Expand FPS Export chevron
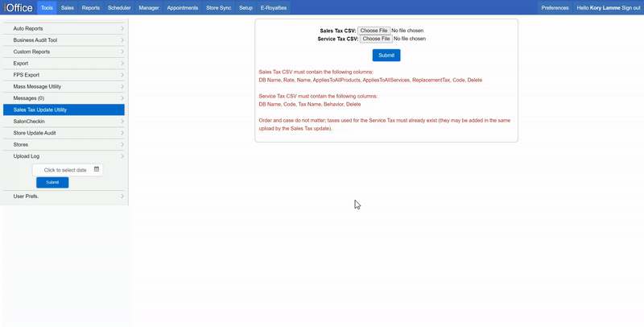 [122, 75]
